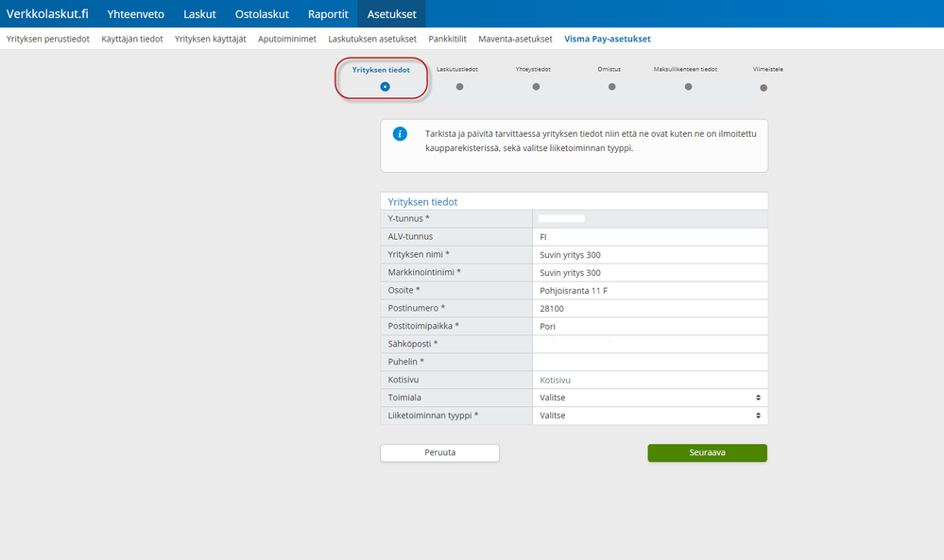Click the Sähköposti input field
This screenshot has width=944, height=560.
650,344
